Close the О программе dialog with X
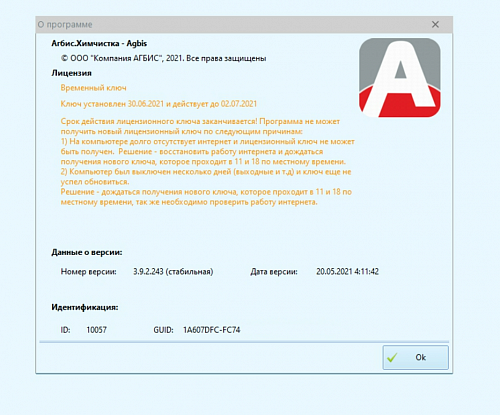 (x=435, y=24)
